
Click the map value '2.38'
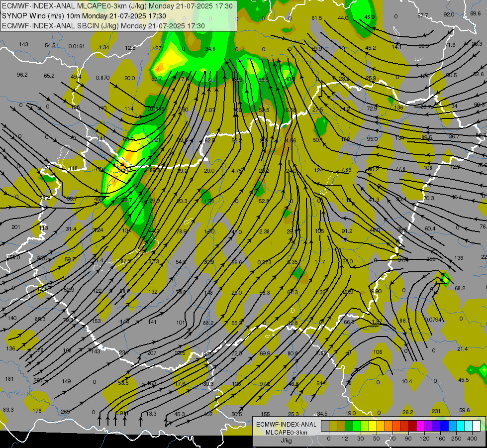264,231
